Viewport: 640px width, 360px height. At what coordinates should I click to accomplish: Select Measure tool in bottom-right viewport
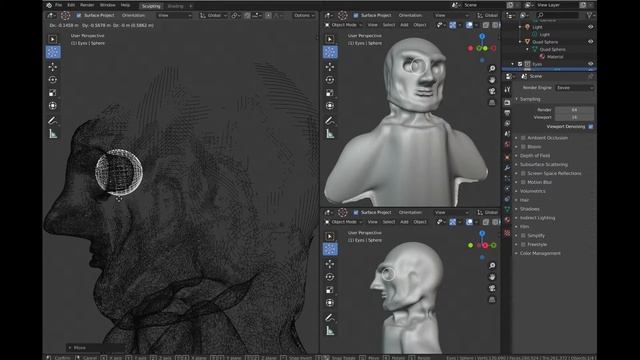(x=330, y=331)
